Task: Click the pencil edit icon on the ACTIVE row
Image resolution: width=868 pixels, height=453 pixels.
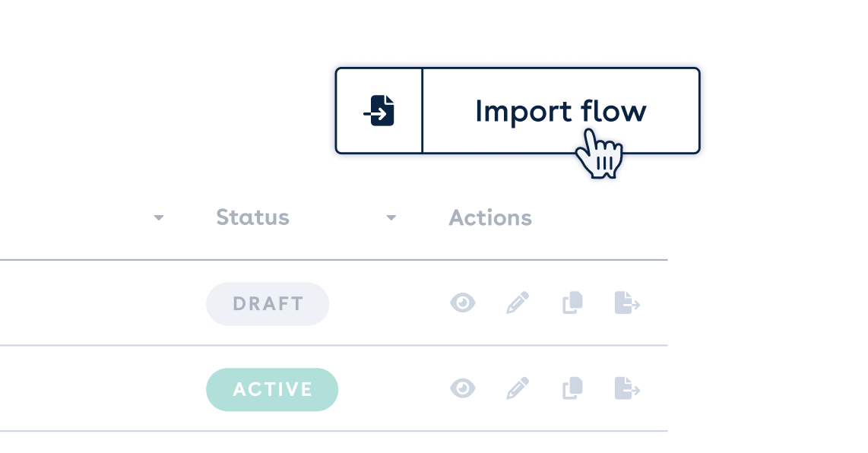Action: [x=518, y=388]
